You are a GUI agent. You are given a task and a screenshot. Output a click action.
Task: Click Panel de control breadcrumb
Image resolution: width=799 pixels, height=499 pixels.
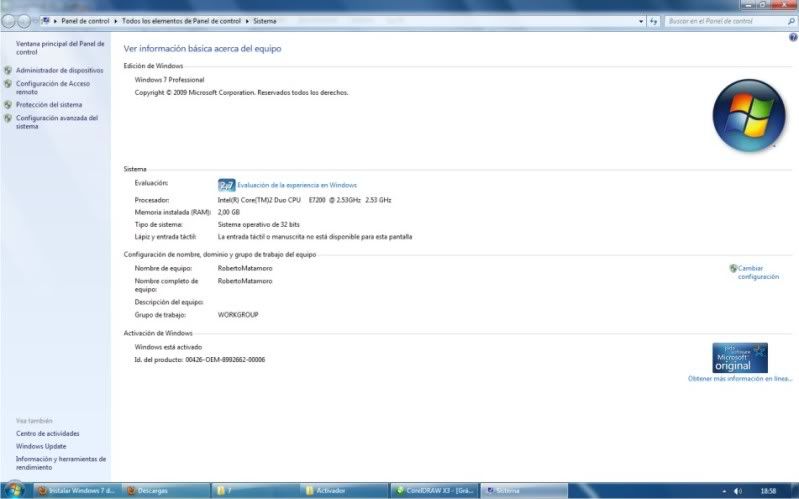tap(85, 21)
